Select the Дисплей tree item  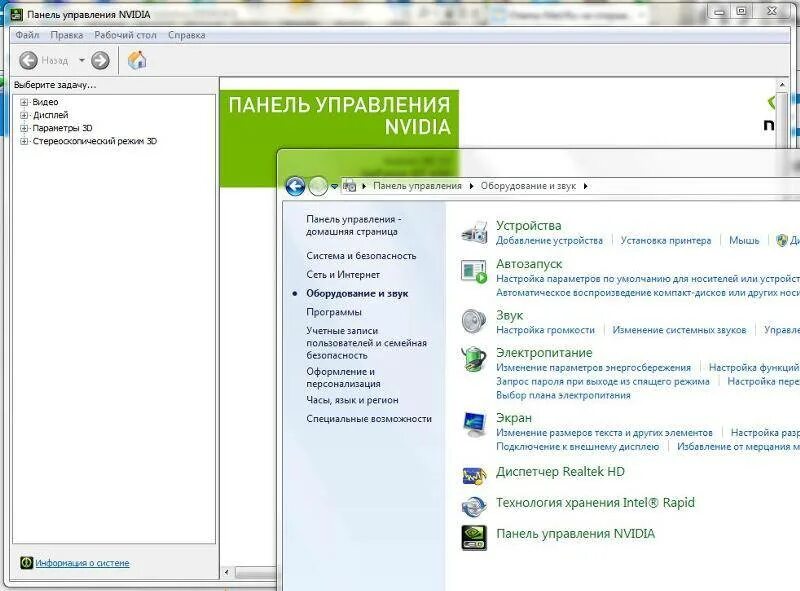(x=51, y=115)
